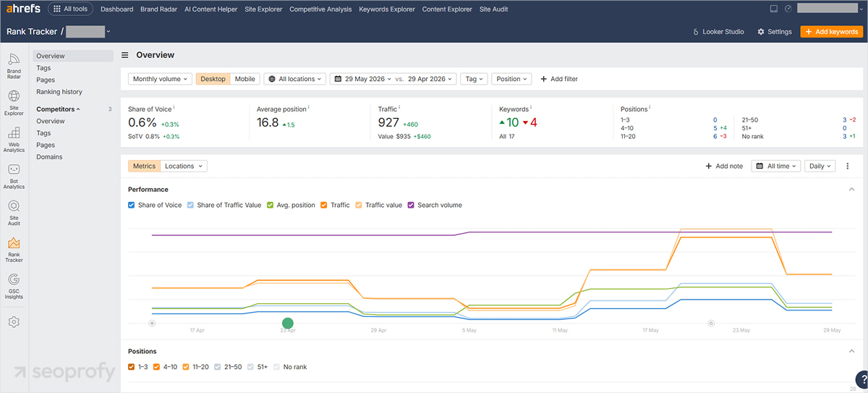The image size is (868, 393).
Task: Open Site Audit sidebar icon
Action: (14, 214)
